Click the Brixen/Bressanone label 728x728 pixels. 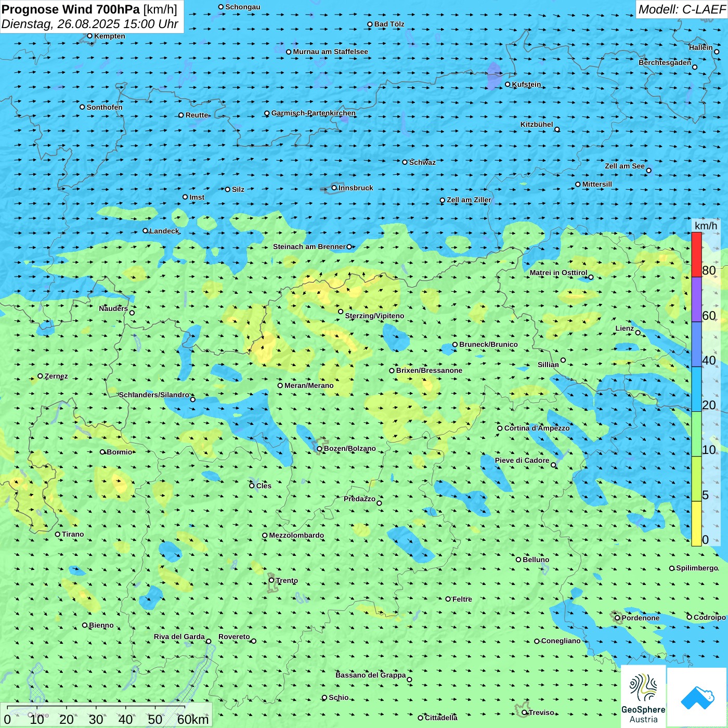[x=429, y=370]
